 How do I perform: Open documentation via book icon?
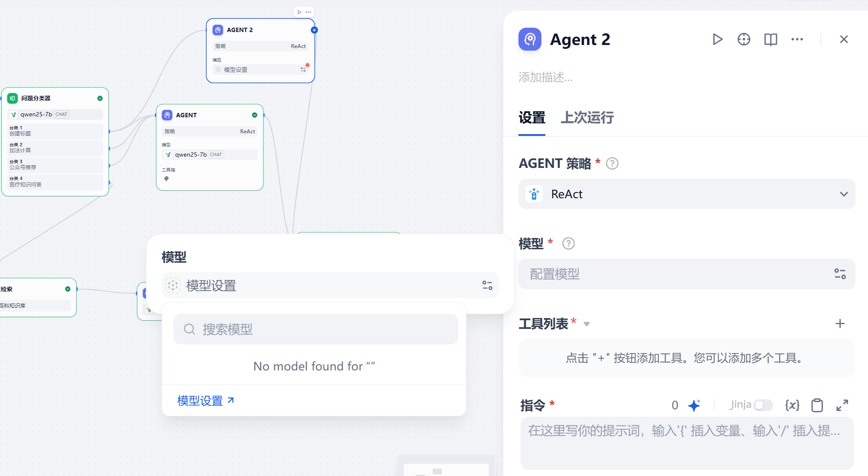click(771, 39)
